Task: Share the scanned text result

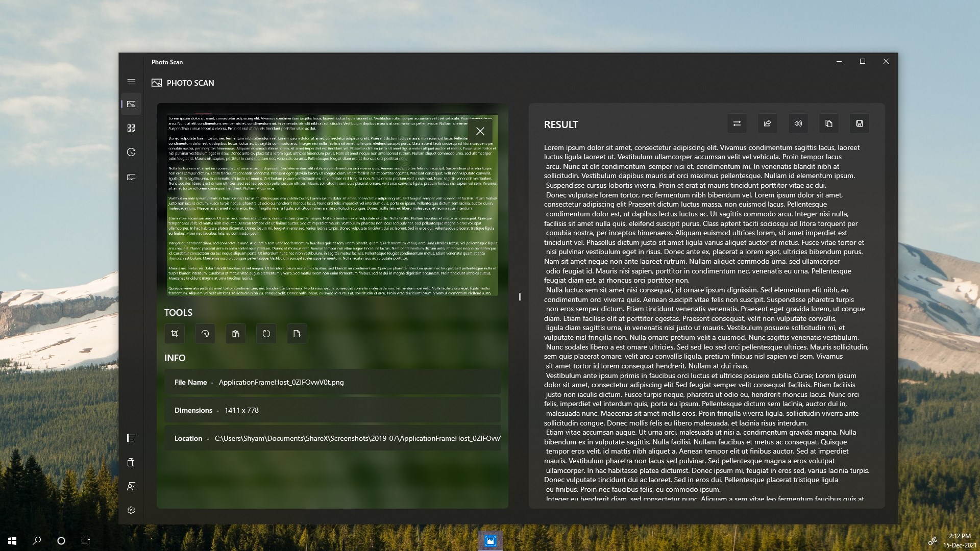Action: coord(768,123)
